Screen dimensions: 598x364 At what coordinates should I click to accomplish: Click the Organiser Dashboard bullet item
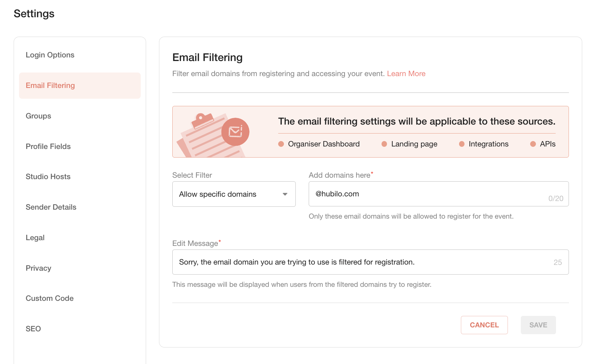[319, 144]
